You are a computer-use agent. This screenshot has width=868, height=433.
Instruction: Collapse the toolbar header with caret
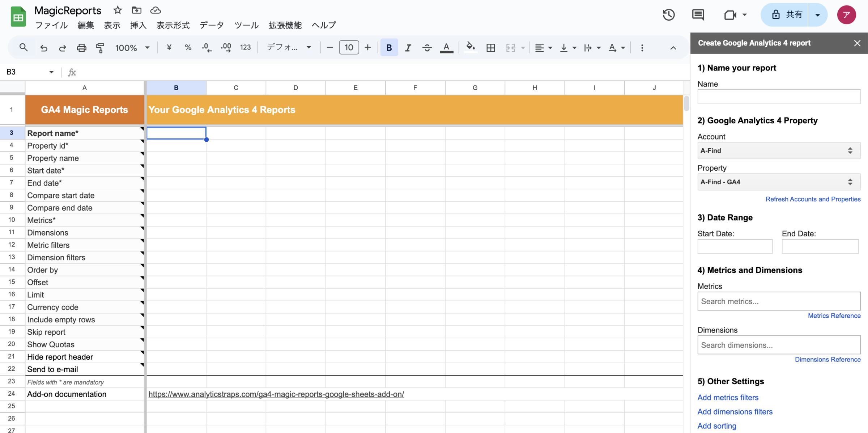(x=673, y=48)
